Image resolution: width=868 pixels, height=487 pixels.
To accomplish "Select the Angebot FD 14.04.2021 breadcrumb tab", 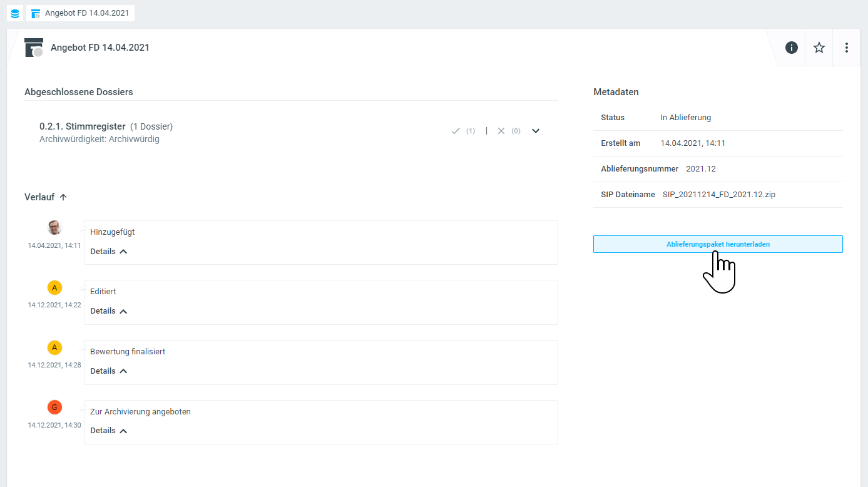I will point(81,13).
